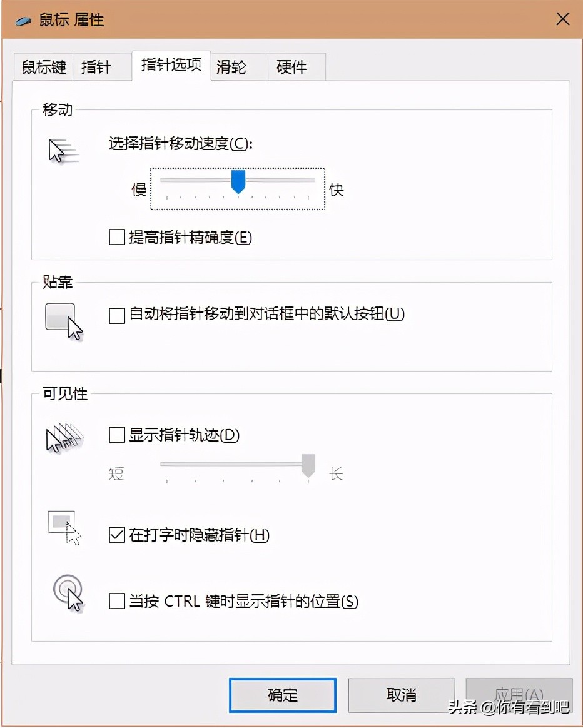Click the trail length slider handle near 长

pos(307,465)
